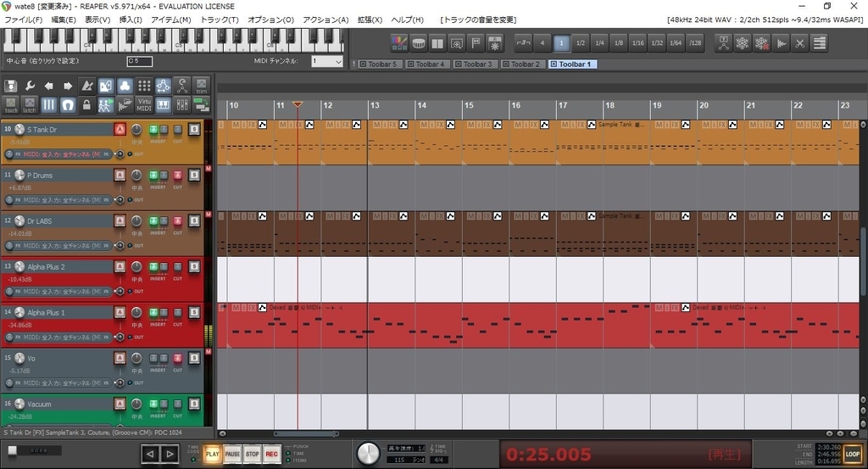The width and height of the screenshot is (868, 469).
Task: Click the touch automation mode icon
Action: 10,104
